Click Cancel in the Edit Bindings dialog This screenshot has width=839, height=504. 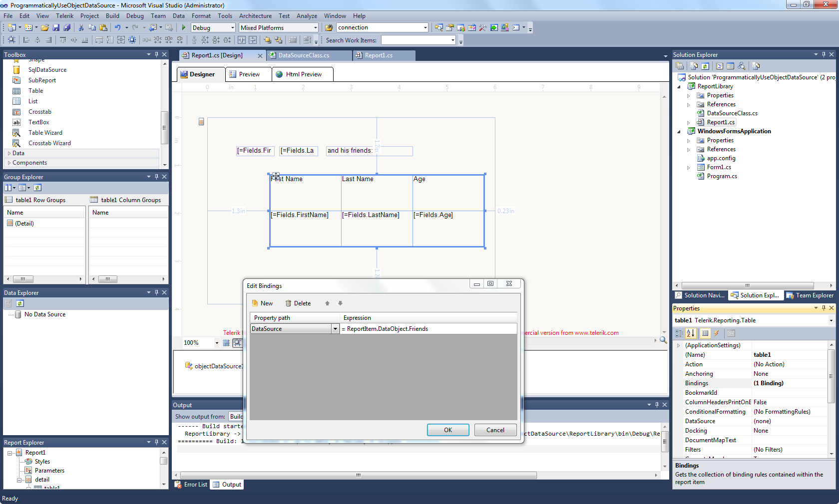click(x=495, y=430)
